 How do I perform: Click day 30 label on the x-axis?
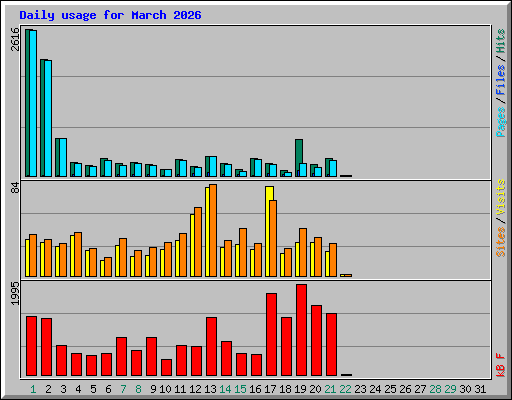tap(465, 389)
